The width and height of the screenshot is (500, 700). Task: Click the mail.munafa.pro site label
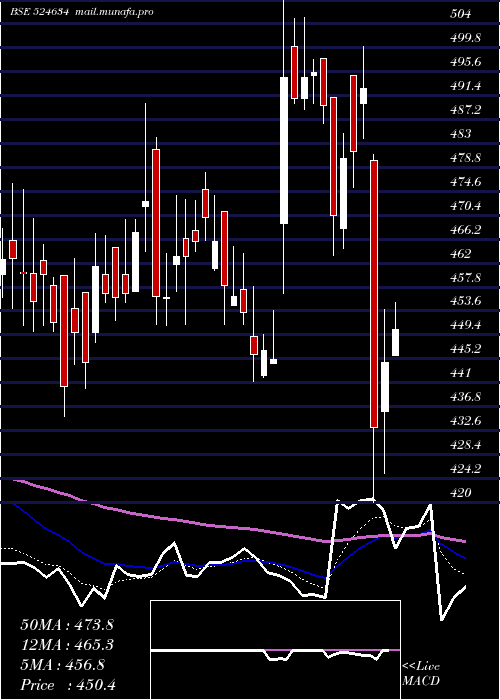[112, 12]
